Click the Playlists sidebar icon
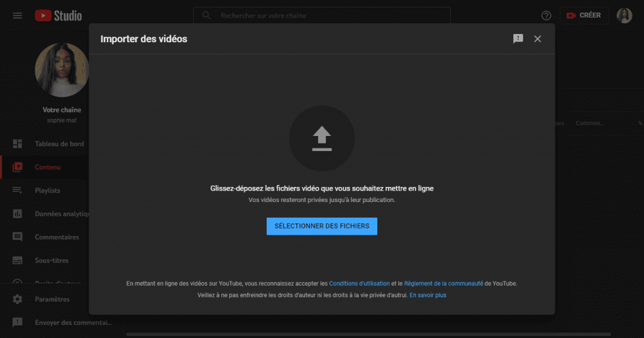 17,190
